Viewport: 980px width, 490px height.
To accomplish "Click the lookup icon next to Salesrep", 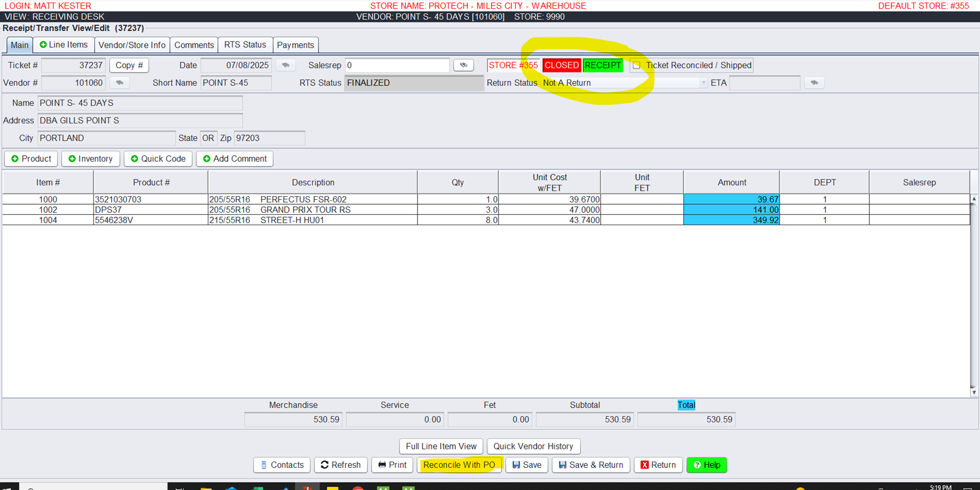I will click(x=463, y=66).
